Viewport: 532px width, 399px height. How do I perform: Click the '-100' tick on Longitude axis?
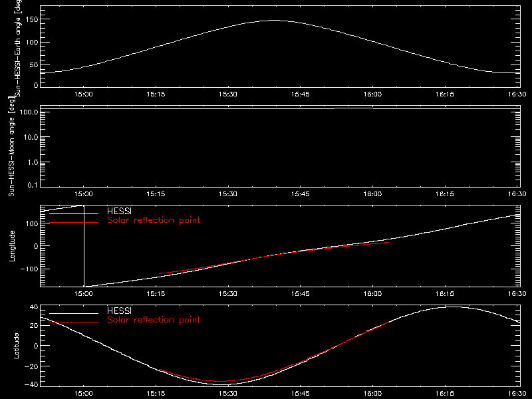pyautogui.click(x=29, y=269)
